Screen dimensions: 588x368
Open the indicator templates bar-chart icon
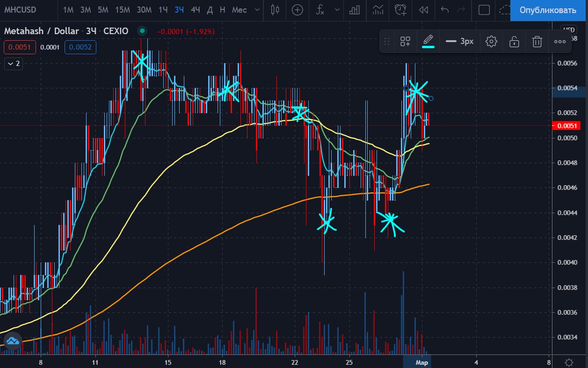click(355, 10)
